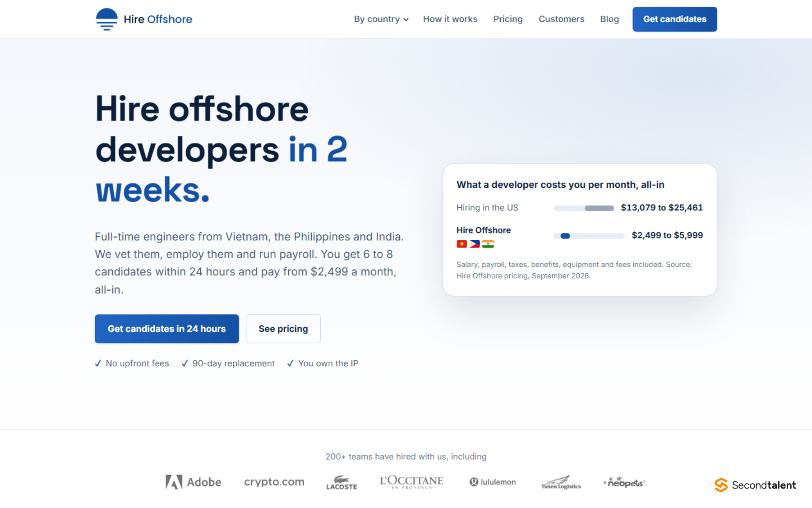The width and height of the screenshot is (812, 508).
Task: Click the Vietnam flag icon
Action: pos(461,244)
